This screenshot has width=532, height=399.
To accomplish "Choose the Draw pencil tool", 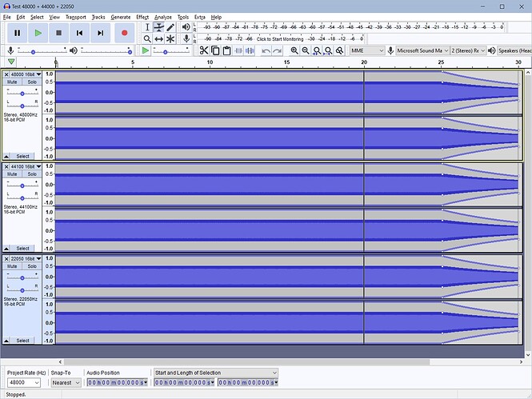I will (x=170, y=27).
